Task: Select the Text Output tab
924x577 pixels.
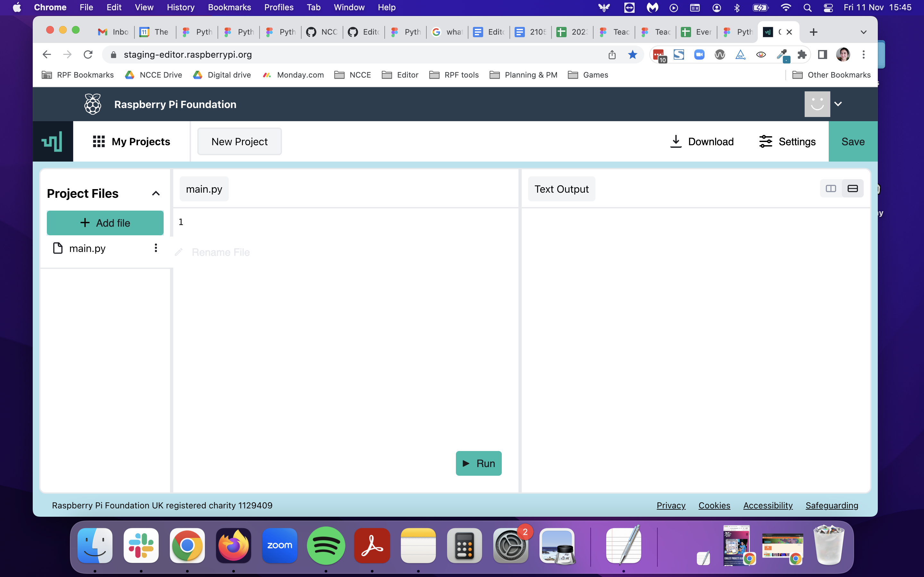Action: (561, 189)
